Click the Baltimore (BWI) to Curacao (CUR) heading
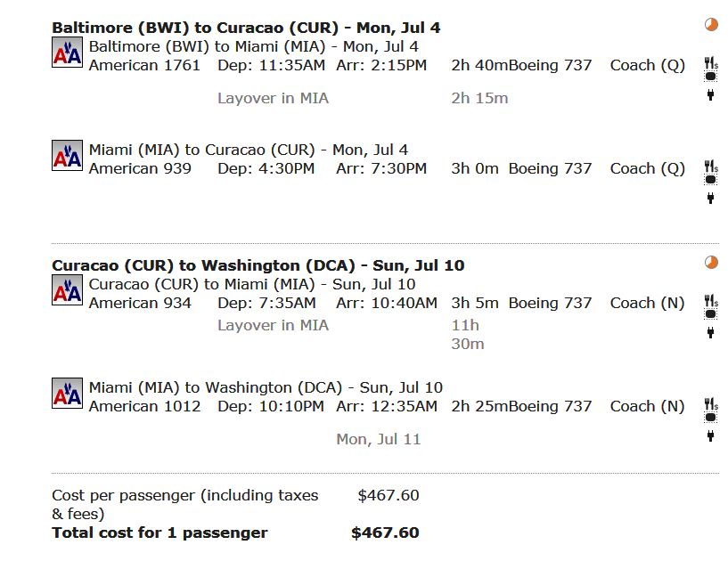Viewport: 728px width, 561px height. 246,28
